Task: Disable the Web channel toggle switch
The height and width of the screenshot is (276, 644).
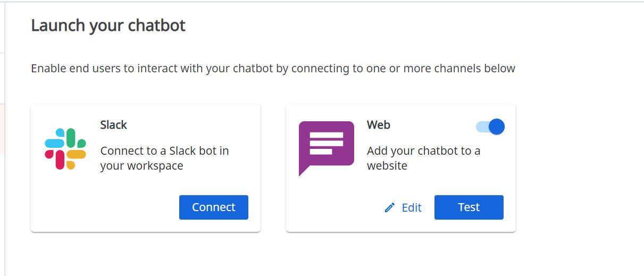Action: click(490, 127)
